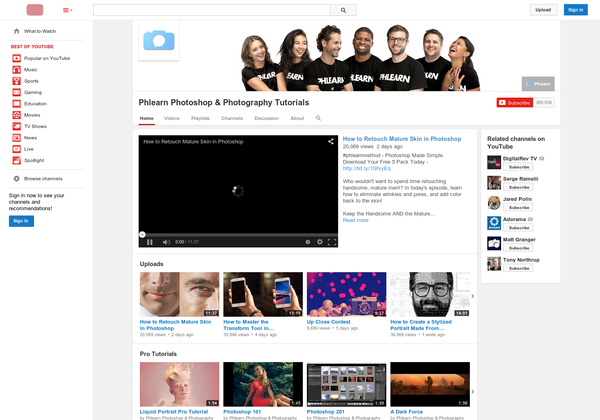Viewport: 600px width, 420px height.
Task: Show next Uploads with the arrow
Action: tap(473, 296)
